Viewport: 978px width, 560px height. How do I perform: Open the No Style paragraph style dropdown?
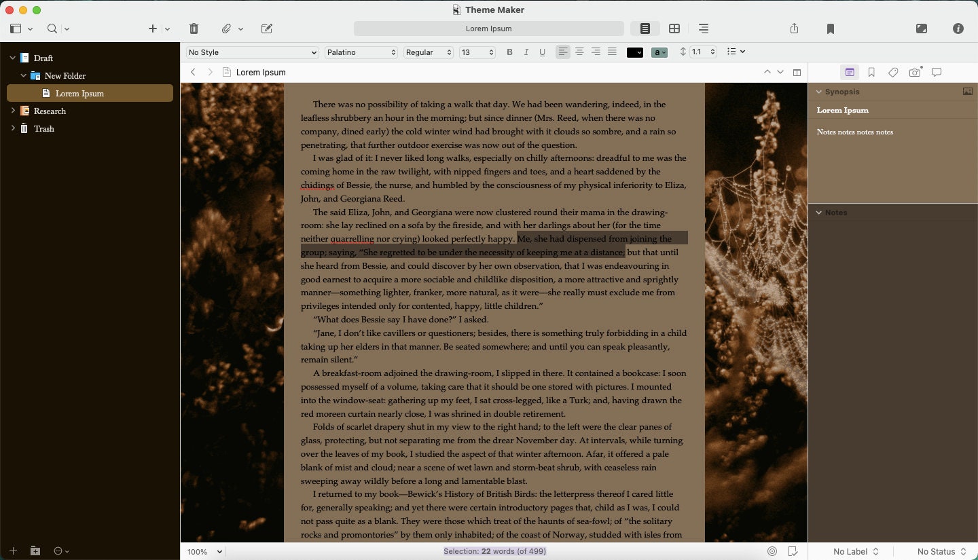(x=251, y=52)
